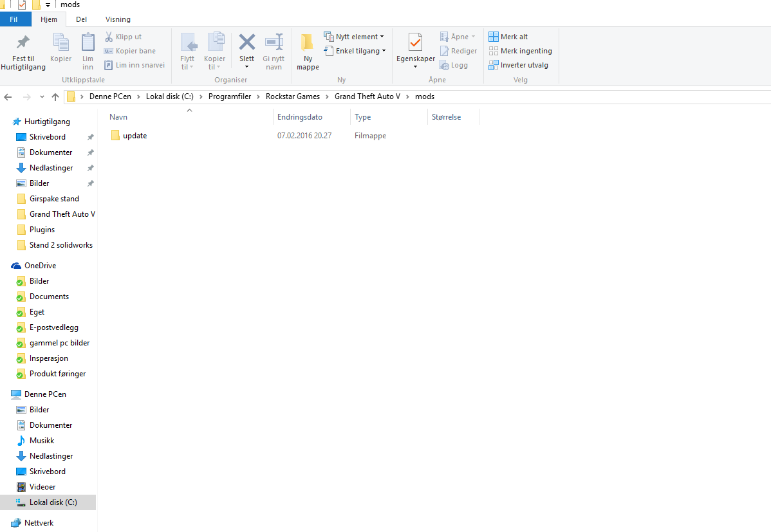Open the Flytt til menu
The height and width of the screenshot is (532, 771).
pyautogui.click(x=187, y=51)
